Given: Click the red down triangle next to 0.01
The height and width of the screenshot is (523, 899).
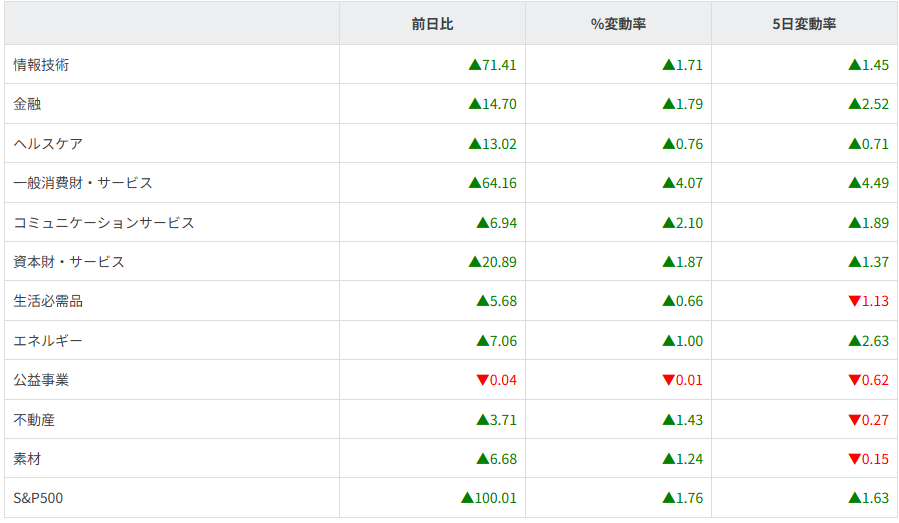Looking at the screenshot, I should pyautogui.click(x=668, y=380).
